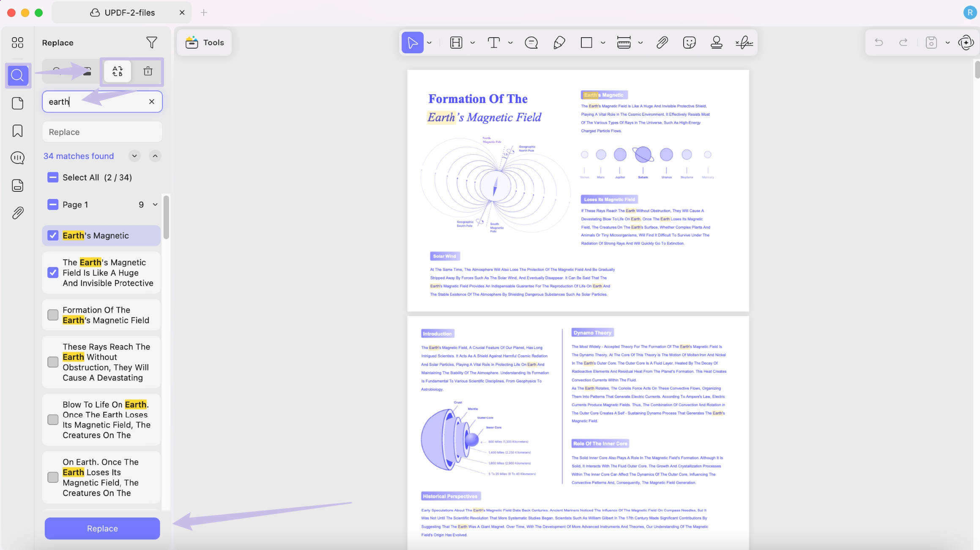Click the purple Replace button

102,528
